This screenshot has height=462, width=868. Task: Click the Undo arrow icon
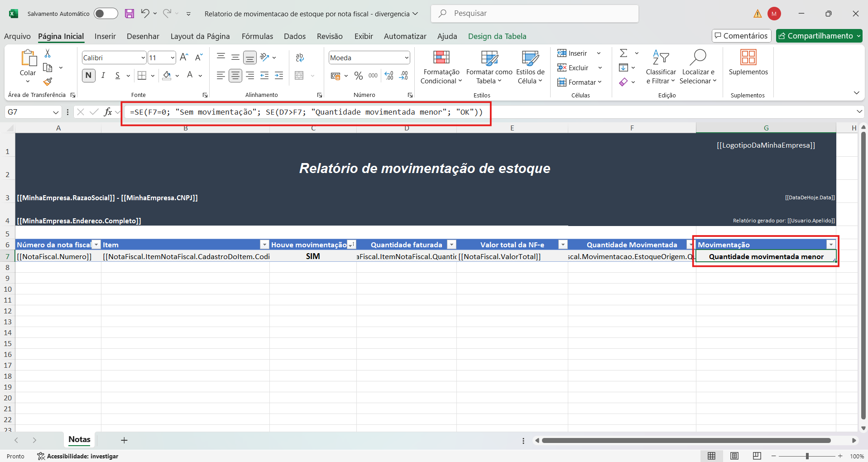(145, 13)
